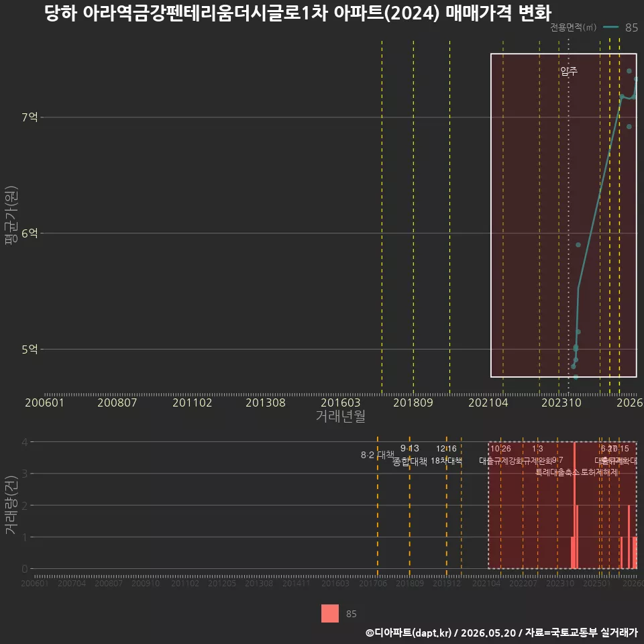The width and height of the screenshot is (644, 644).
Task: Click volume chart x-axis label 201411
Action: click(296, 583)
